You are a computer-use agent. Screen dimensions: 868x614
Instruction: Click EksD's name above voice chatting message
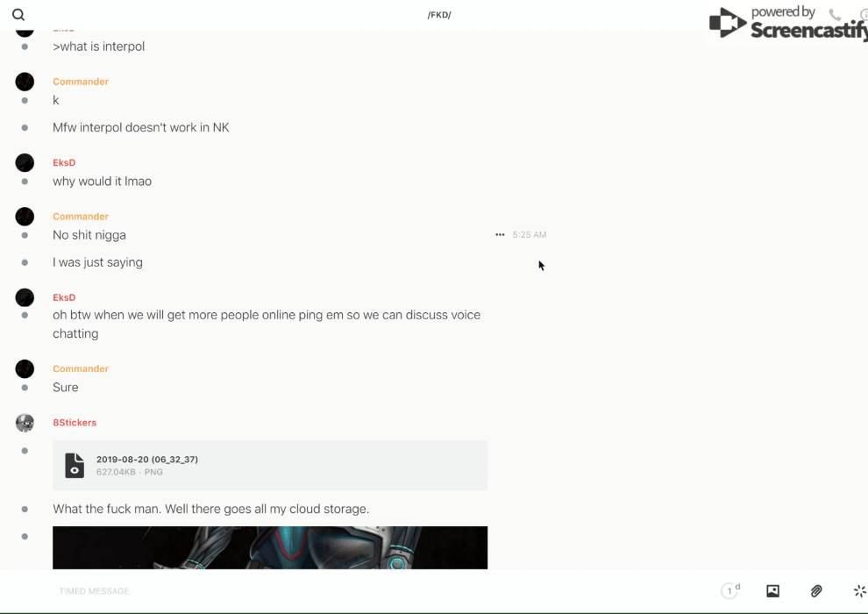pos(64,297)
